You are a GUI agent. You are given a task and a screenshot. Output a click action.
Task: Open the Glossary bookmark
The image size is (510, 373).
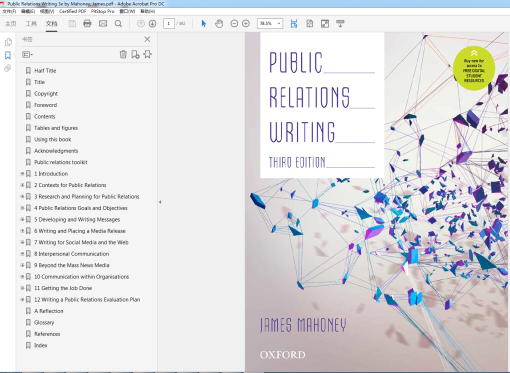pos(44,322)
